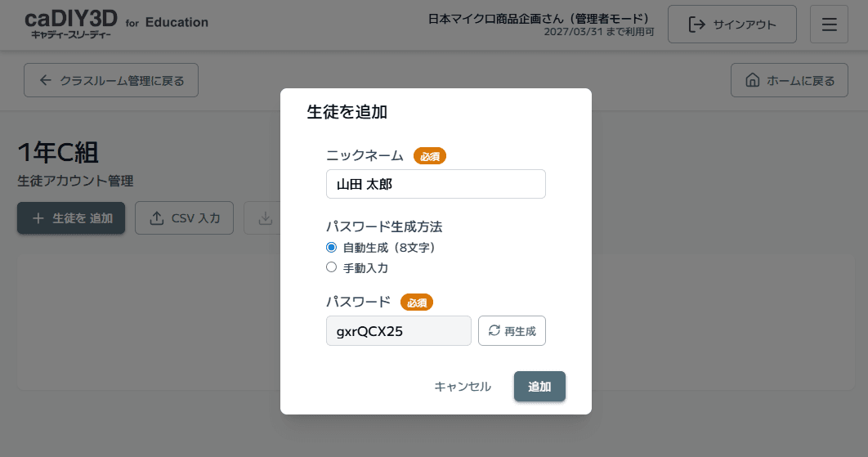
Task: Click the 日本マイクロ商品企画さん（管理者モード）account text
Action: (x=539, y=19)
